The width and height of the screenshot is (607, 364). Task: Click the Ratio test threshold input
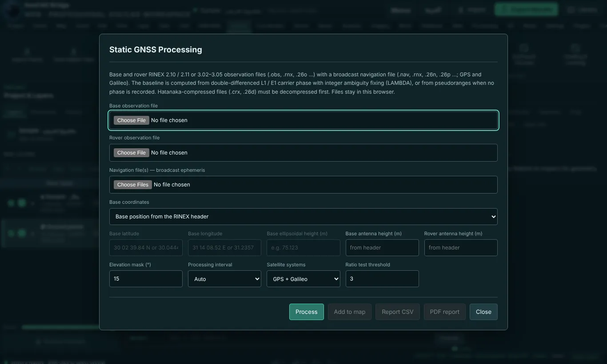382,279
